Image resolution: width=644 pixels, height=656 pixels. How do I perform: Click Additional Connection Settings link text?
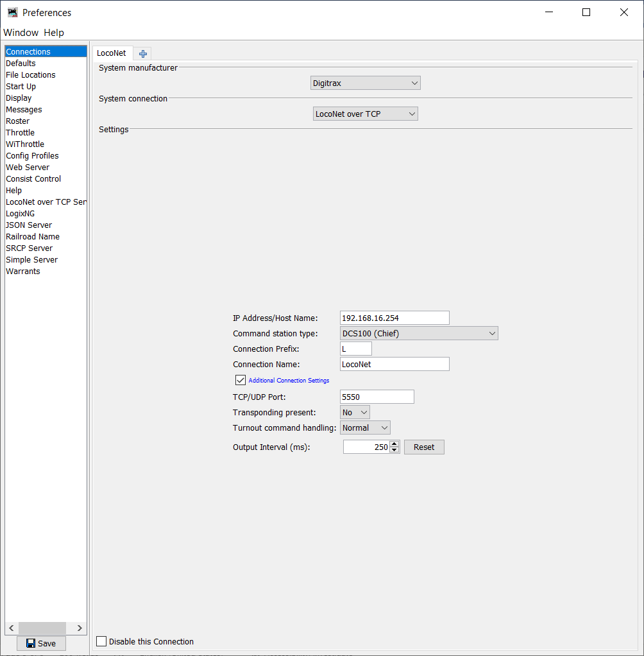[x=289, y=380]
